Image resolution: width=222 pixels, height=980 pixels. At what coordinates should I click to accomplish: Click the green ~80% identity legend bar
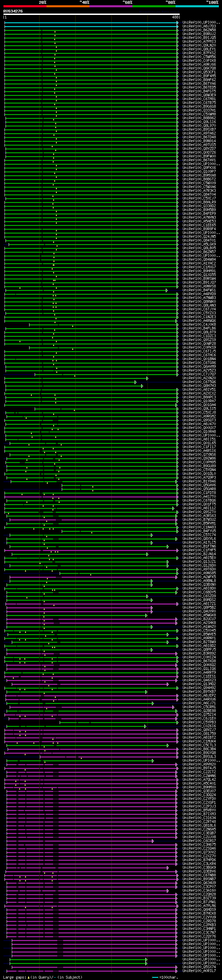(154, 6)
